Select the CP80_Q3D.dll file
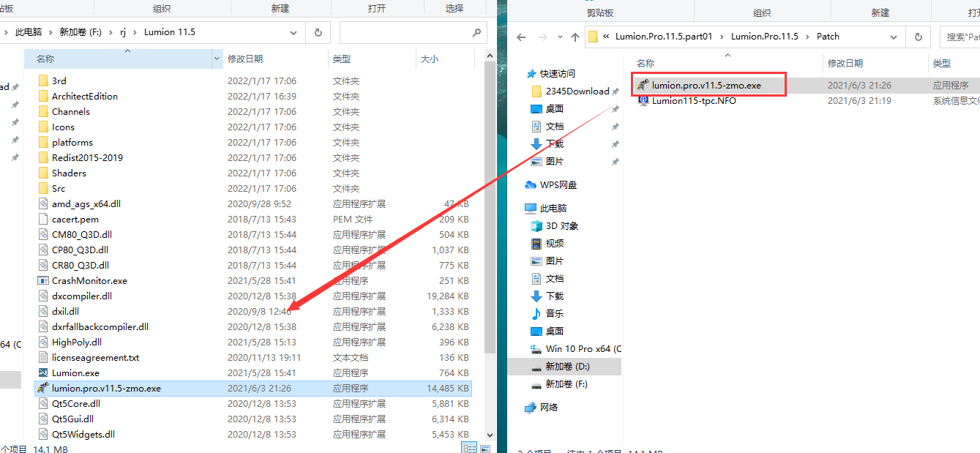The width and height of the screenshot is (980, 453). (x=81, y=250)
